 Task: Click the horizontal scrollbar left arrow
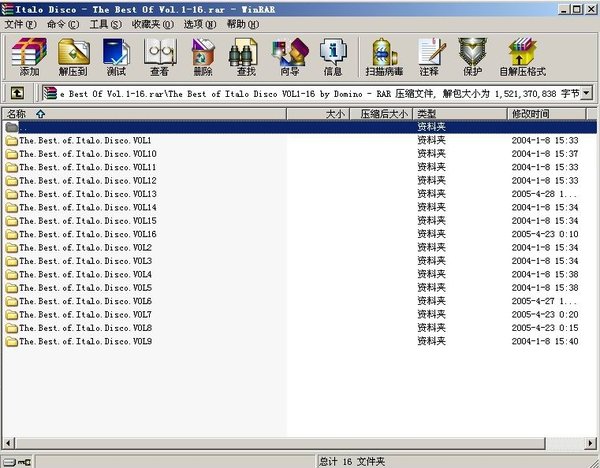[x=8, y=444]
